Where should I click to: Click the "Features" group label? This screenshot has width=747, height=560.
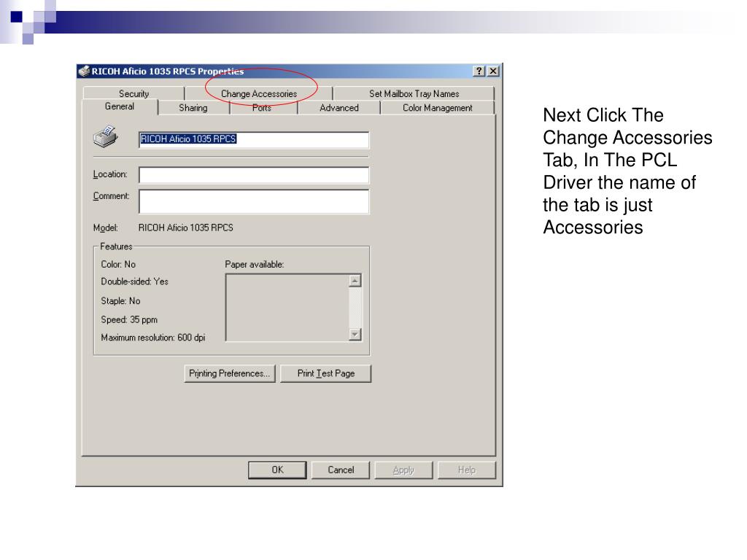tap(116, 246)
